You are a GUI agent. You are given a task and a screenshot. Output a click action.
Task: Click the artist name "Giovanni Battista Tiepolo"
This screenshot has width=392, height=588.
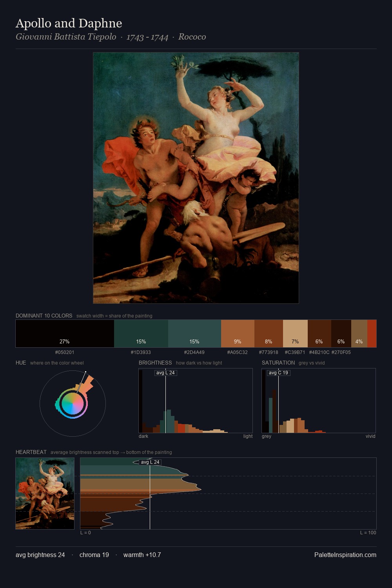pyautogui.click(x=66, y=37)
